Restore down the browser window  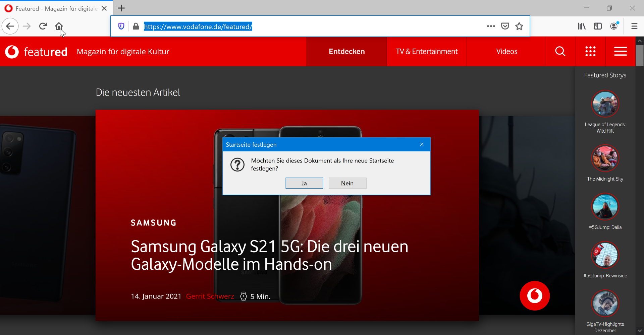point(609,8)
